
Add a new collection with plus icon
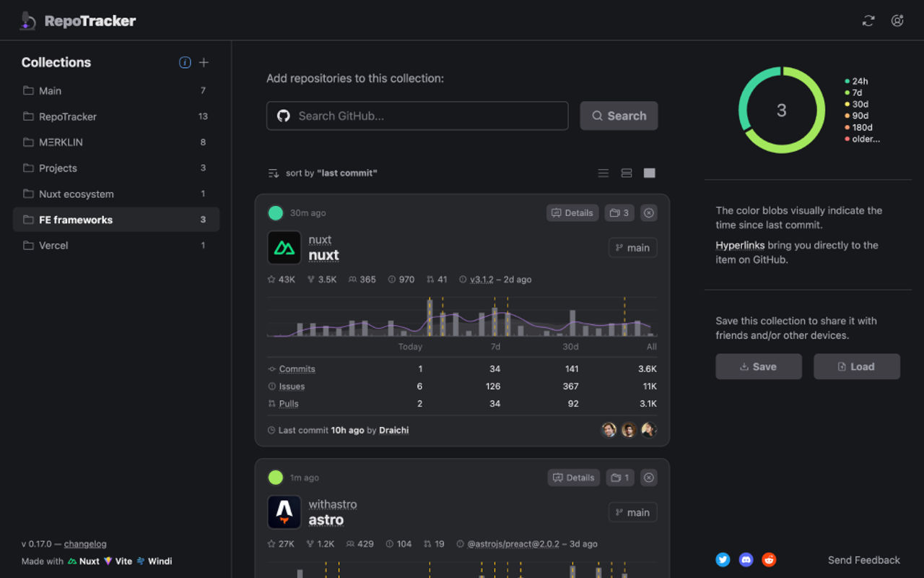click(x=204, y=62)
